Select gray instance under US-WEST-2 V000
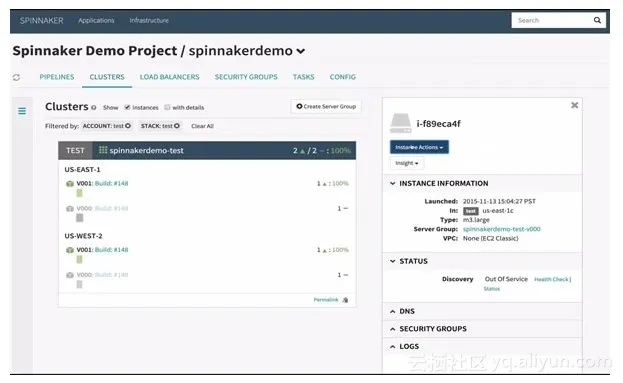This screenshot has width=623, height=383. (79, 284)
